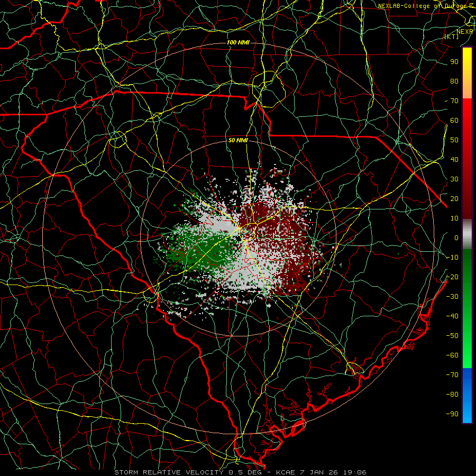The width and height of the screenshot is (476, 476).
Task: Click the bright red segment of the color bar
Action: [467, 109]
